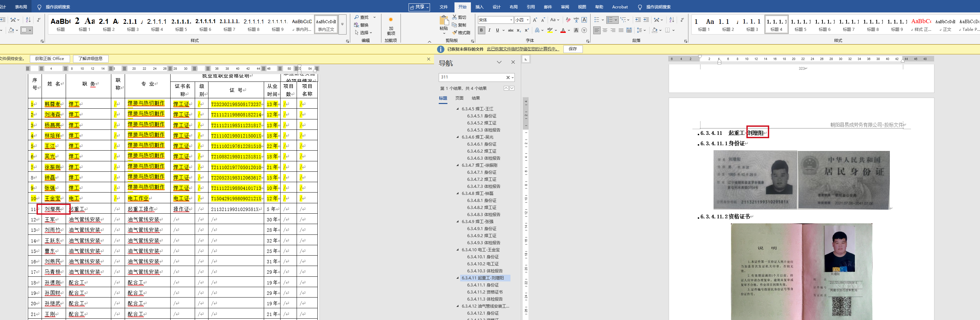Click the 获取正版 Office button
Viewport: 980px width, 320px height.
[x=50, y=59]
